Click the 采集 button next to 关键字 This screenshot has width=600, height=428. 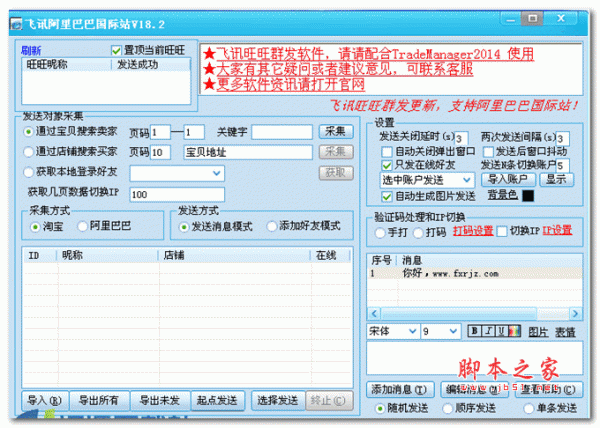pos(336,132)
